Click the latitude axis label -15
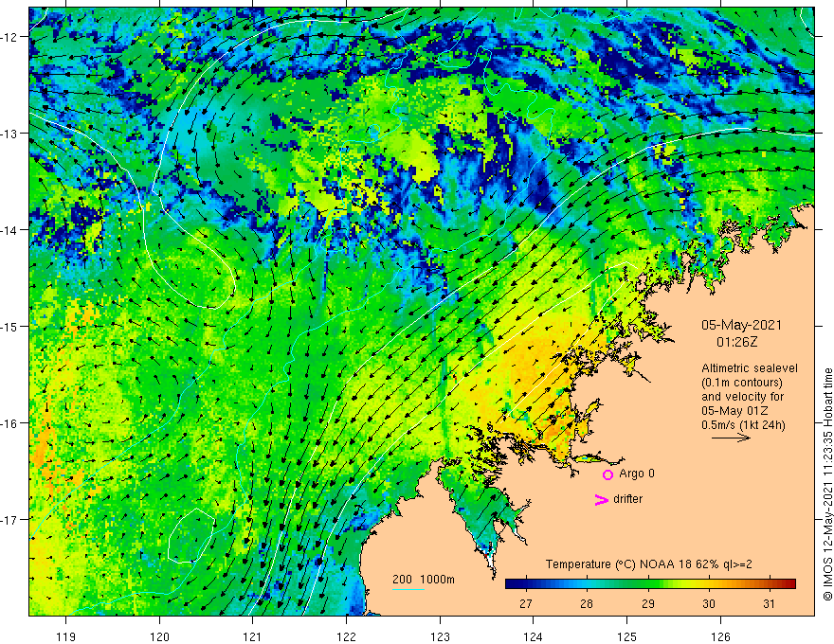Viewport: 834px width, 644px height. pyautogui.click(x=9, y=326)
